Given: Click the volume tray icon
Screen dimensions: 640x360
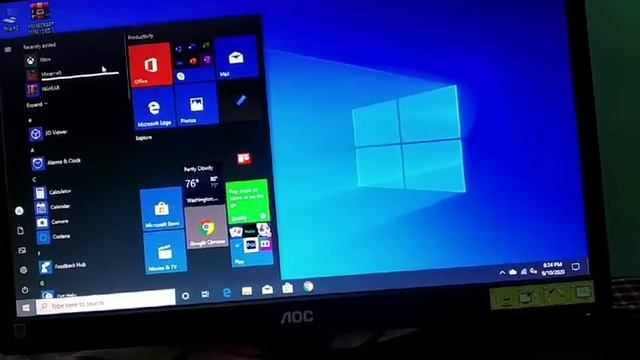Looking at the screenshot, I should click(533, 270).
